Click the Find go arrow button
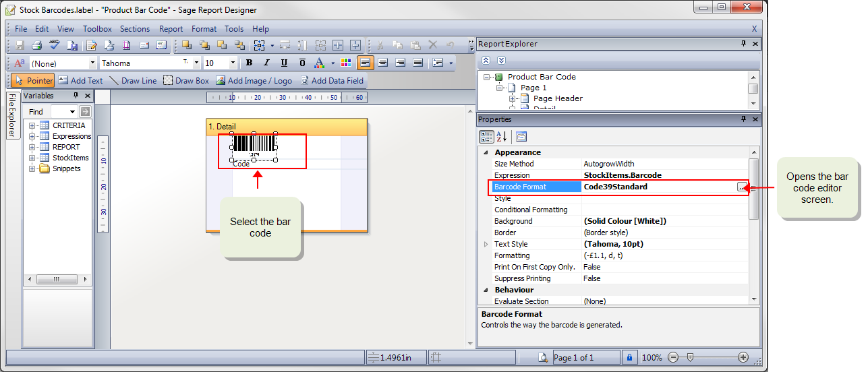This screenshot has height=372, width=868. click(85, 112)
